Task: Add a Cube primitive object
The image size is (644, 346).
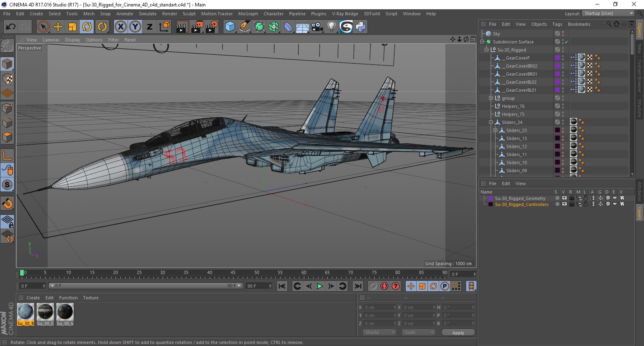Action: (x=230, y=27)
